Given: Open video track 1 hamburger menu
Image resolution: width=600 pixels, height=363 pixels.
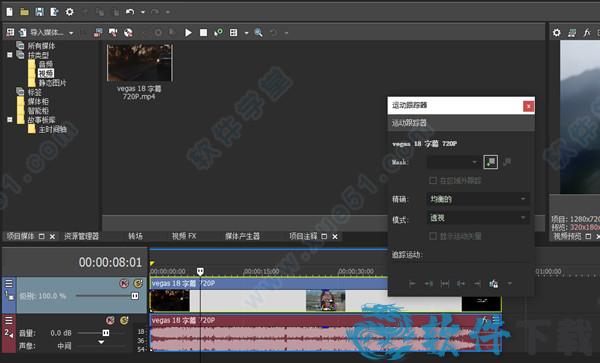Looking at the screenshot, I should (x=8, y=283).
